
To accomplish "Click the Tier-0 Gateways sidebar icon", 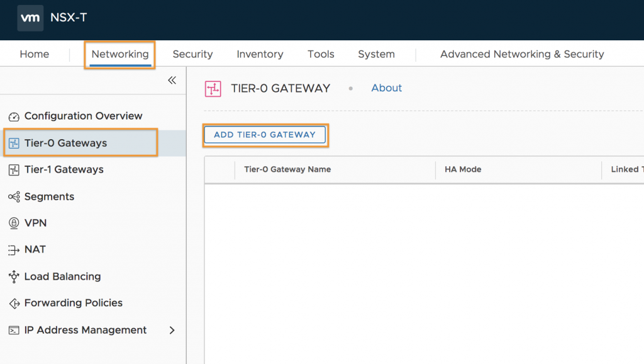I will tap(14, 143).
